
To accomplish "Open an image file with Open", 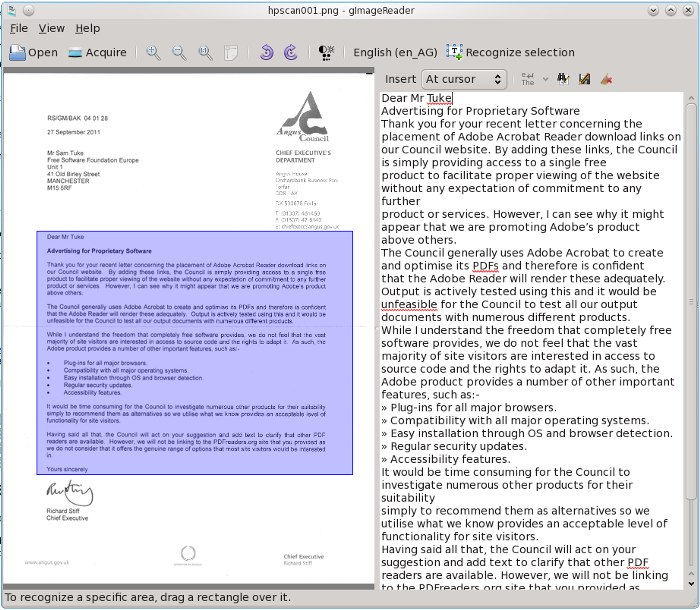I will pyautogui.click(x=33, y=52).
